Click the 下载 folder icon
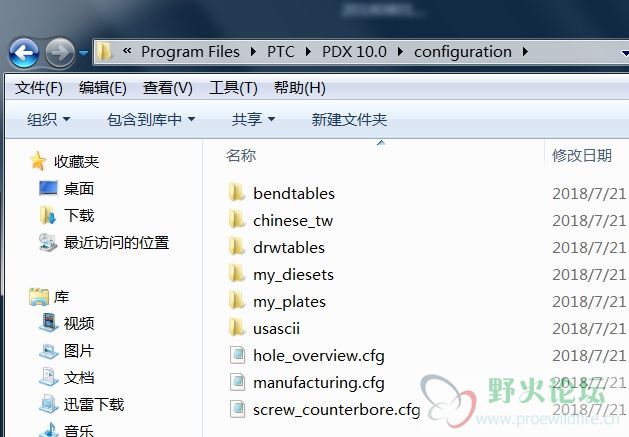Screen dimensions: 629x437 click(48, 215)
